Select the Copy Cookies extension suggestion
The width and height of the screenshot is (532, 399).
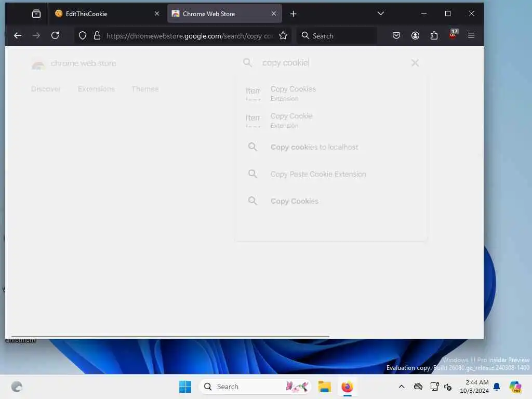pyautogui.click(x=331, y=94)
